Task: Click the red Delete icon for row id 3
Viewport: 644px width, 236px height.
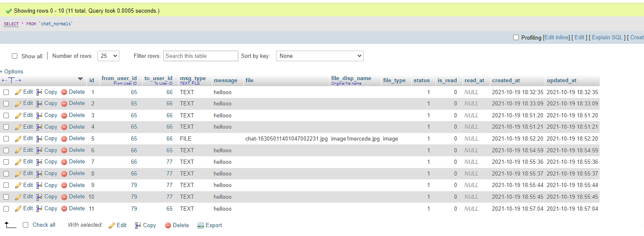Action: coord(64,115)
